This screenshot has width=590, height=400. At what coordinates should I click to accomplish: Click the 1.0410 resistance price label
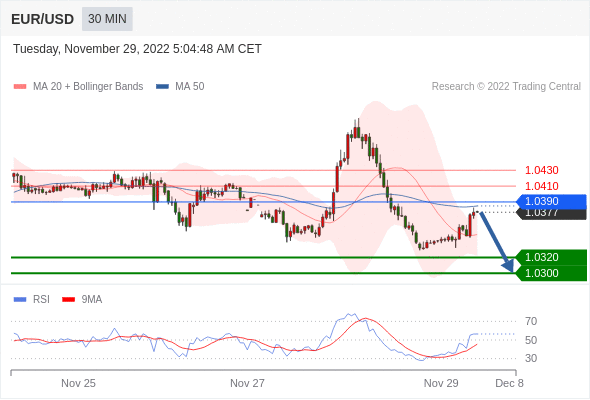point(541,186)
